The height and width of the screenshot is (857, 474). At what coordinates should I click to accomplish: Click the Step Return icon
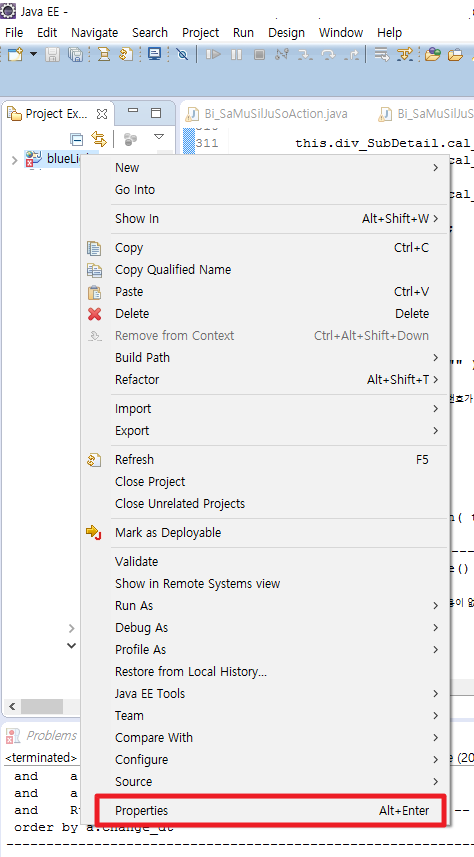[x=353, y=54]
